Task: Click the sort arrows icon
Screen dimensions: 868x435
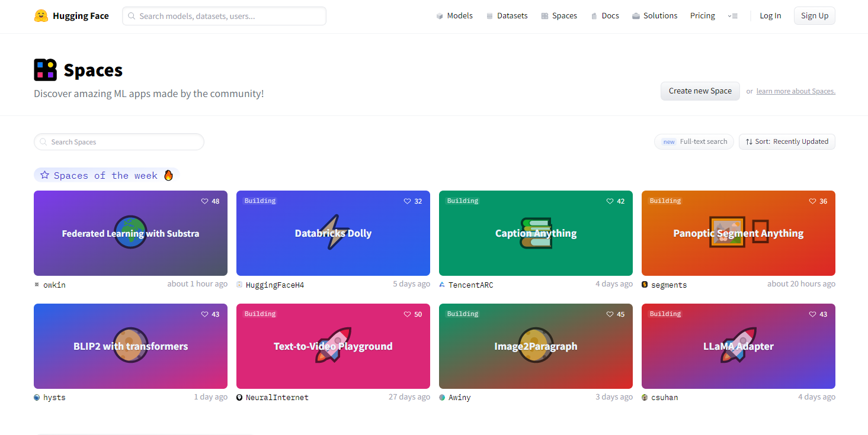Action: coord(749,142)
